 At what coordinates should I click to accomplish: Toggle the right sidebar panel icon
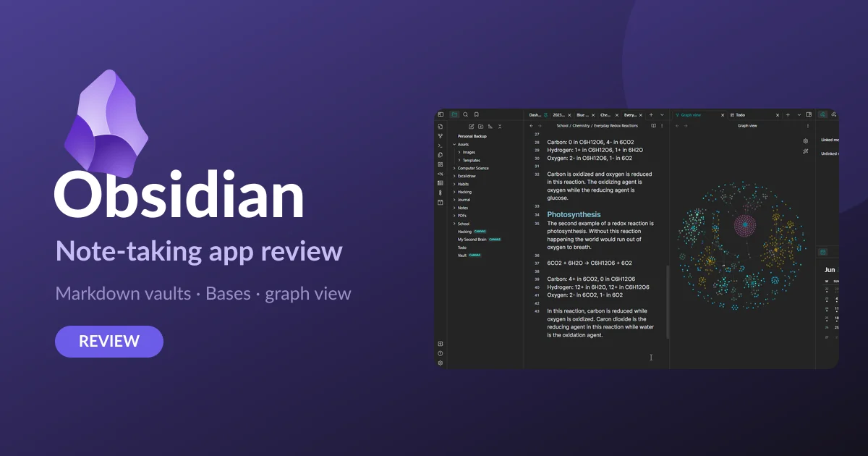(809, 114)
